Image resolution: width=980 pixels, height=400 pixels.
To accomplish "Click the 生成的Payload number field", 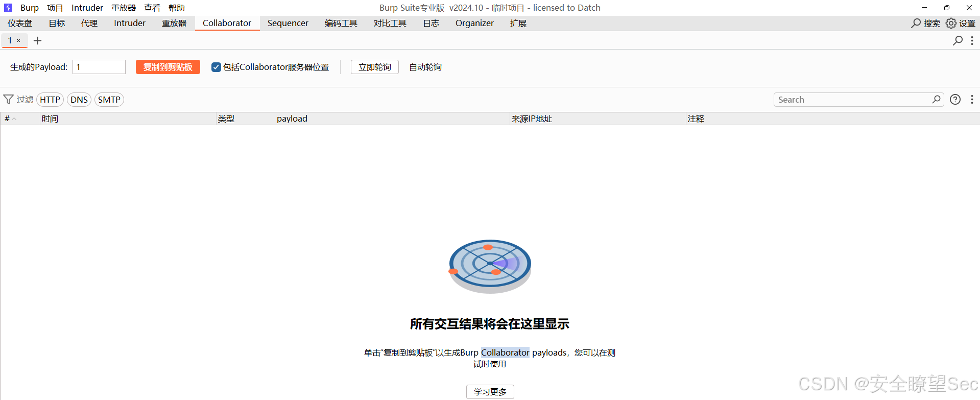I will (99, 67).
